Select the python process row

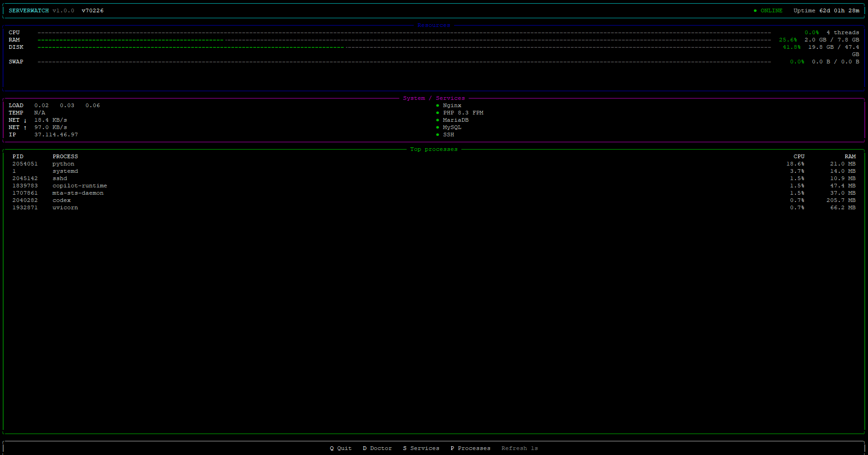pos(434,164)
